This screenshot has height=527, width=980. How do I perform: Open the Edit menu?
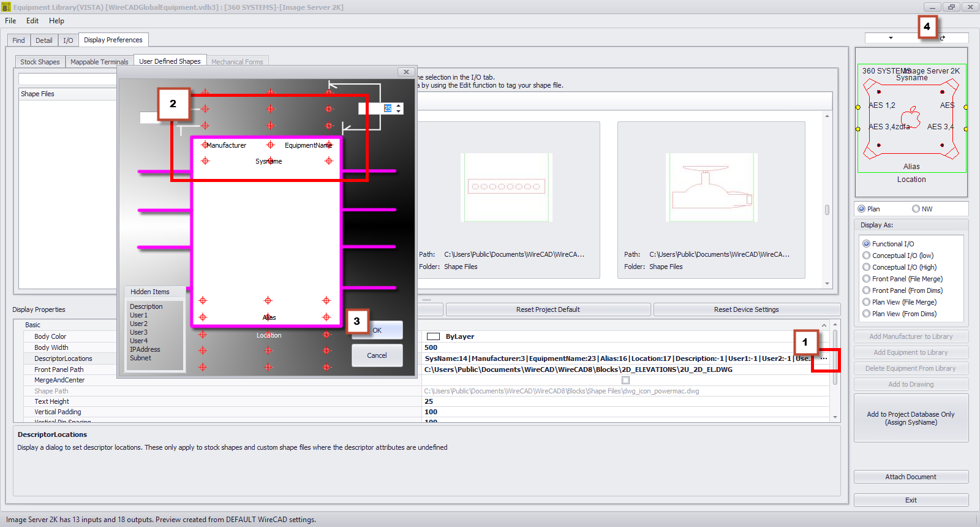click(x=32, y=21)
